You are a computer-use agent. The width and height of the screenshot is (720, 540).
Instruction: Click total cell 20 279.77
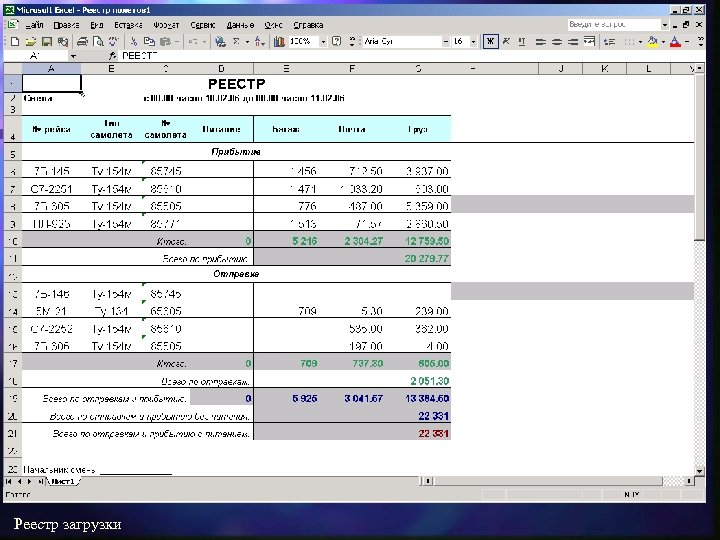click(x=427, y=259)
